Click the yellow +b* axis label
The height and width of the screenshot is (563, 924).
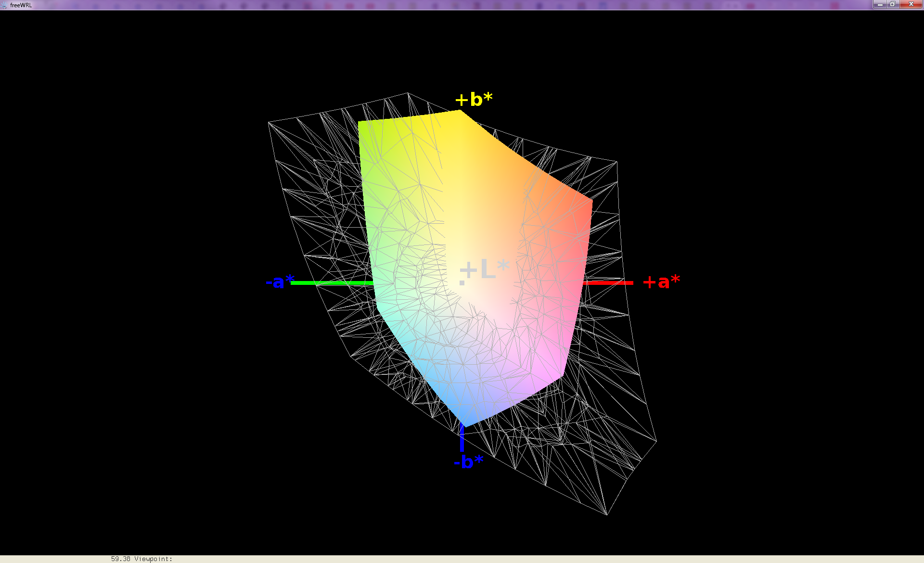point(474,100)
